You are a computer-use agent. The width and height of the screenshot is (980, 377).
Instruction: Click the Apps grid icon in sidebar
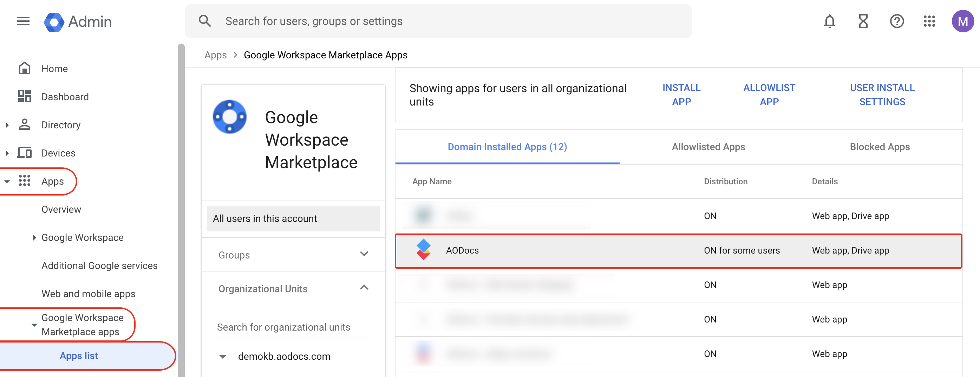tap(25, 181)
